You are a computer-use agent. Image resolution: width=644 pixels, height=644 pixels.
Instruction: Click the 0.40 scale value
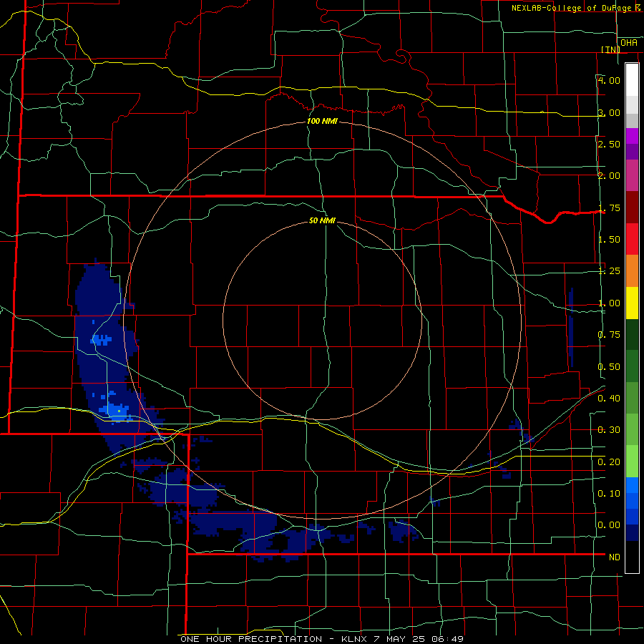tap(609, 399)
